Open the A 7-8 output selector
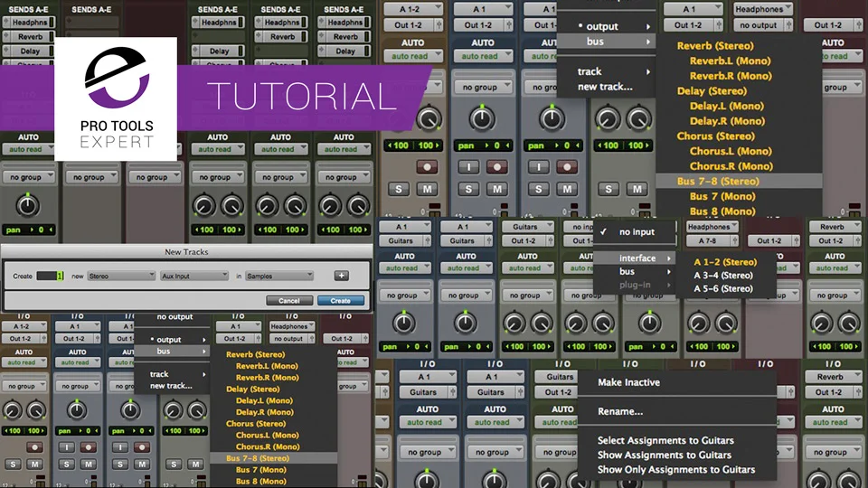The image size is (868, 488). point(708,240)
